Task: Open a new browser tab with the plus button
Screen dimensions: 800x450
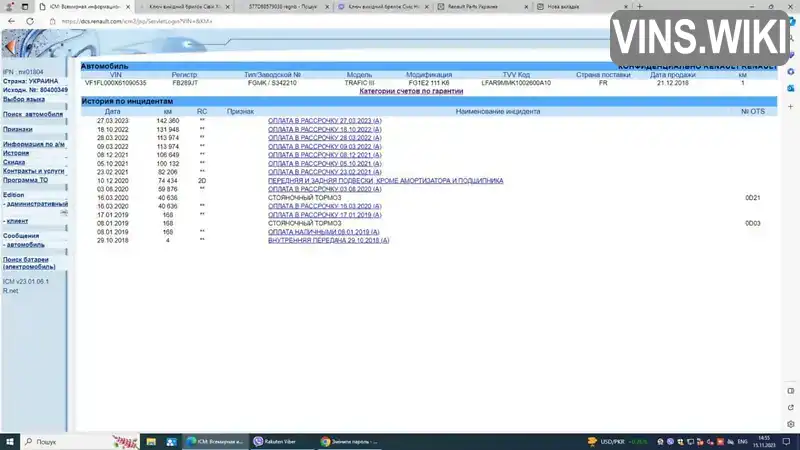Action: [x=639, y=7]
